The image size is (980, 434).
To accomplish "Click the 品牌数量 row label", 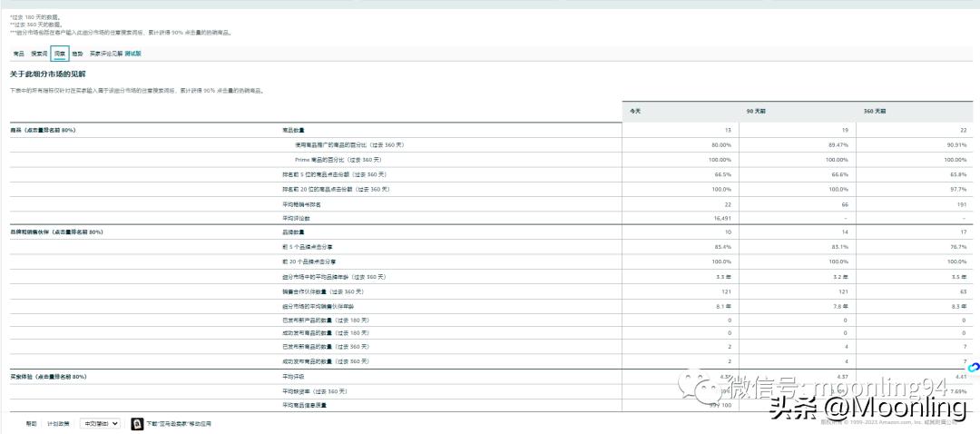I will [x=293, y=232].
